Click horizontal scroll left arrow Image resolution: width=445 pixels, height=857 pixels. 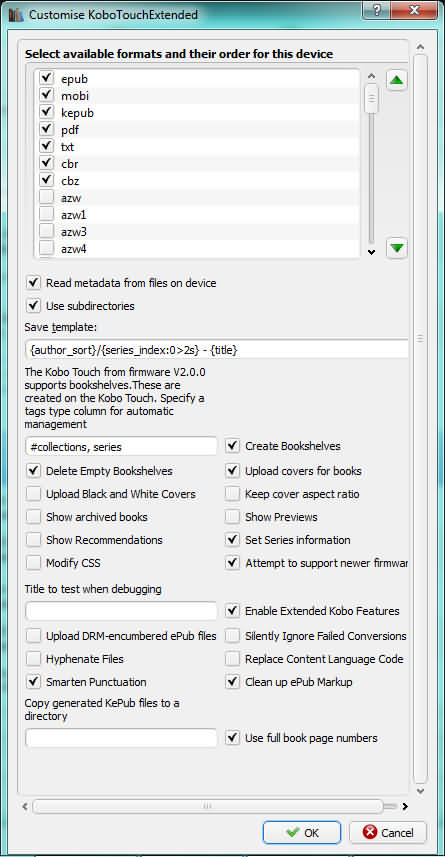tap(26, 806)
